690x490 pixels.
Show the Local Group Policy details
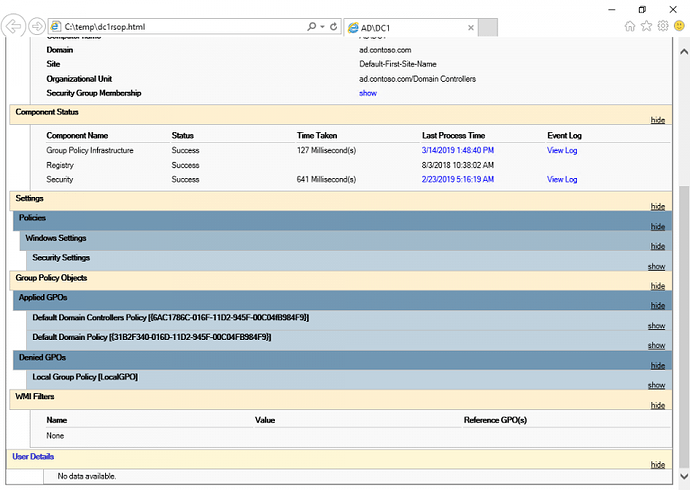[x=656, y=385]
